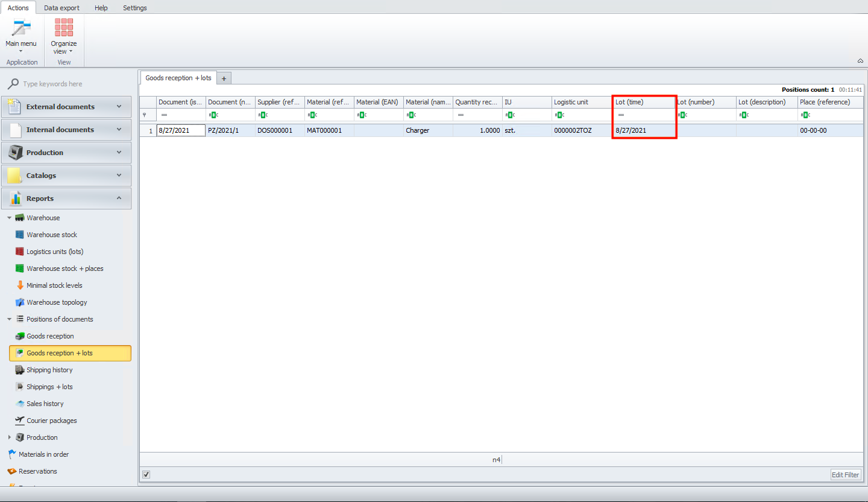Switch to the Data export tab

click(61, 8)
